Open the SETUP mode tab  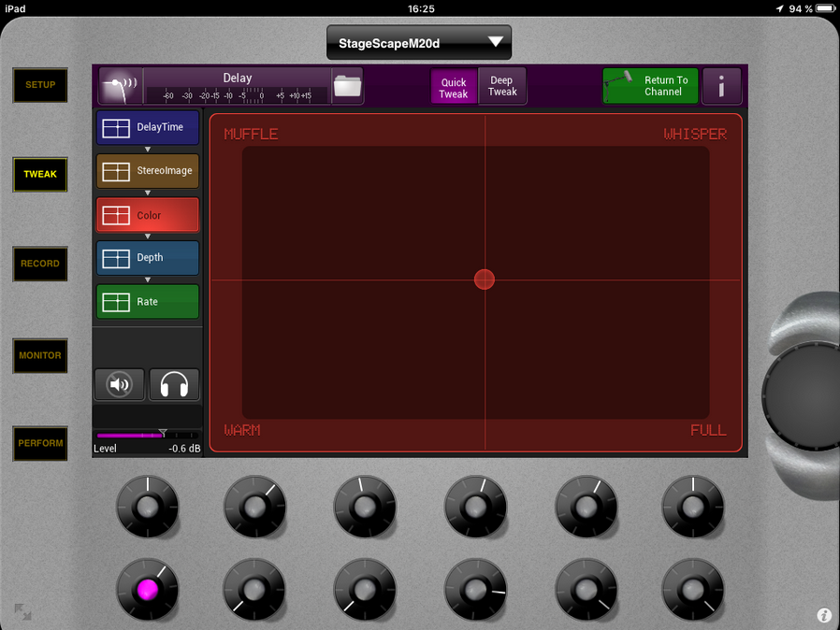point(40,85)
